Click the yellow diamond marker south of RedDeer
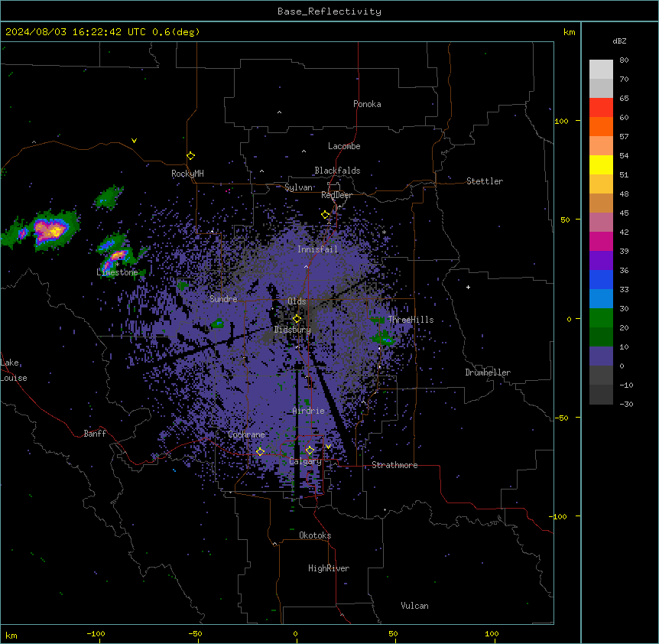Screen dimensions: 659x644 [x=325, y=215]
